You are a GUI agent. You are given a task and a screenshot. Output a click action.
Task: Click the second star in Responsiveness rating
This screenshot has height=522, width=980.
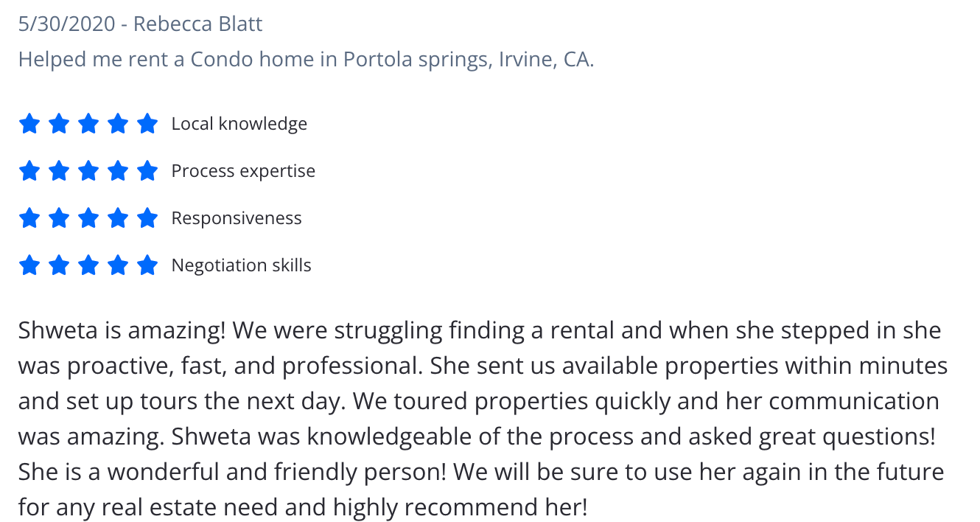pos(58,218)
